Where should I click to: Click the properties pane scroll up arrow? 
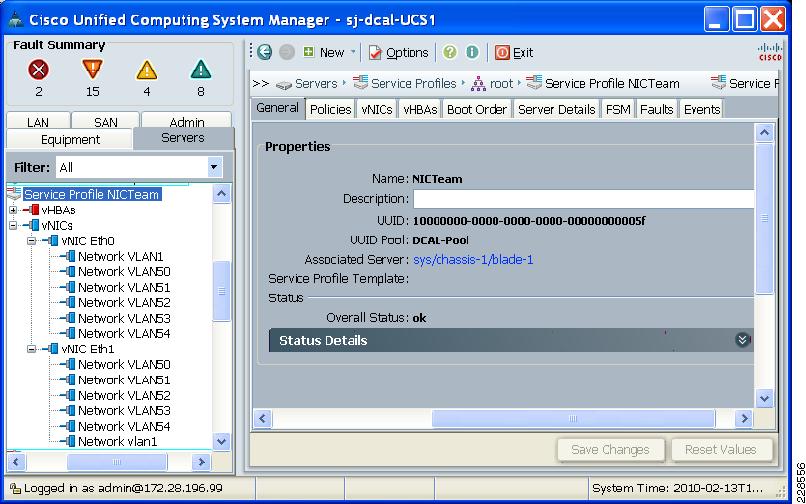[764, 133]
